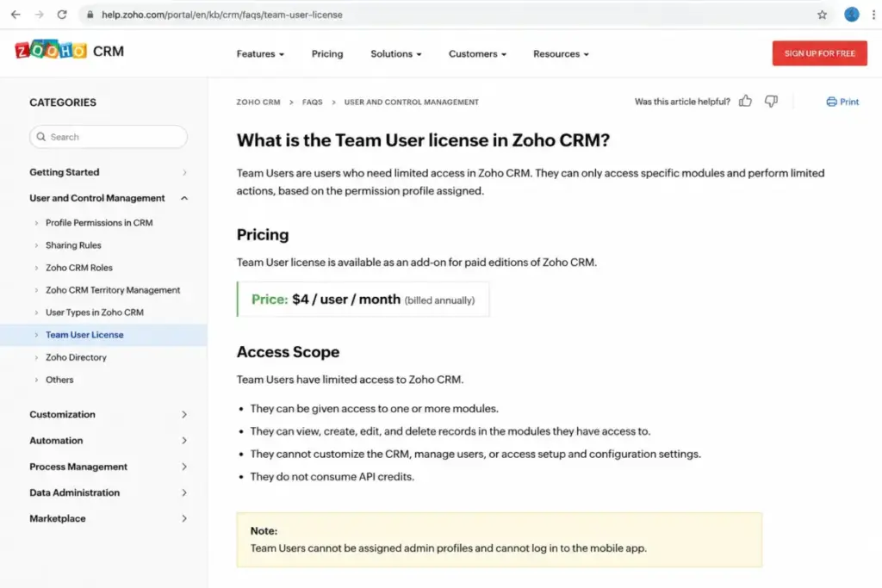Open User Types in Zoho CRM
The image size is (882, 588).
click(95, 312)
